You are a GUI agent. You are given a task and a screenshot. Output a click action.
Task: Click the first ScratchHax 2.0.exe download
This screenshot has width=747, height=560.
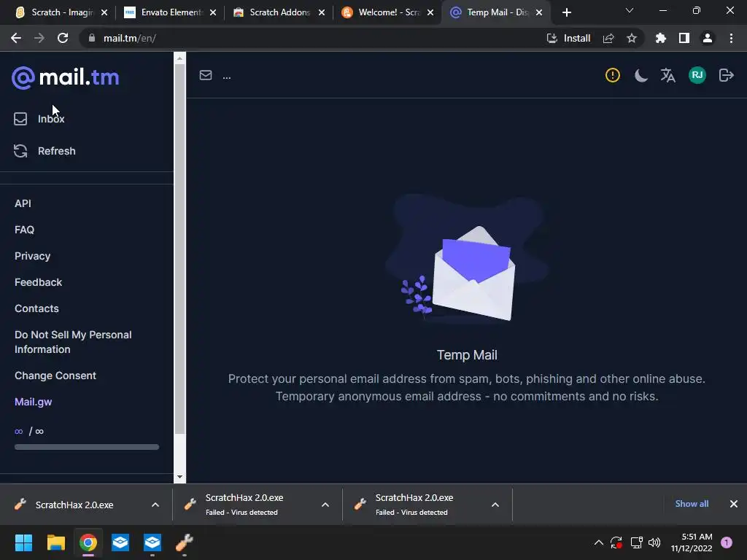(x=74, y=505)
